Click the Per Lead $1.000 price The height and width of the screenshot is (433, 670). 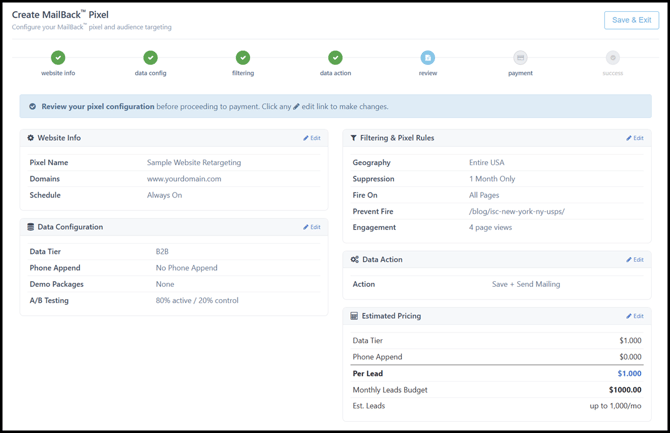coord(629,373)
